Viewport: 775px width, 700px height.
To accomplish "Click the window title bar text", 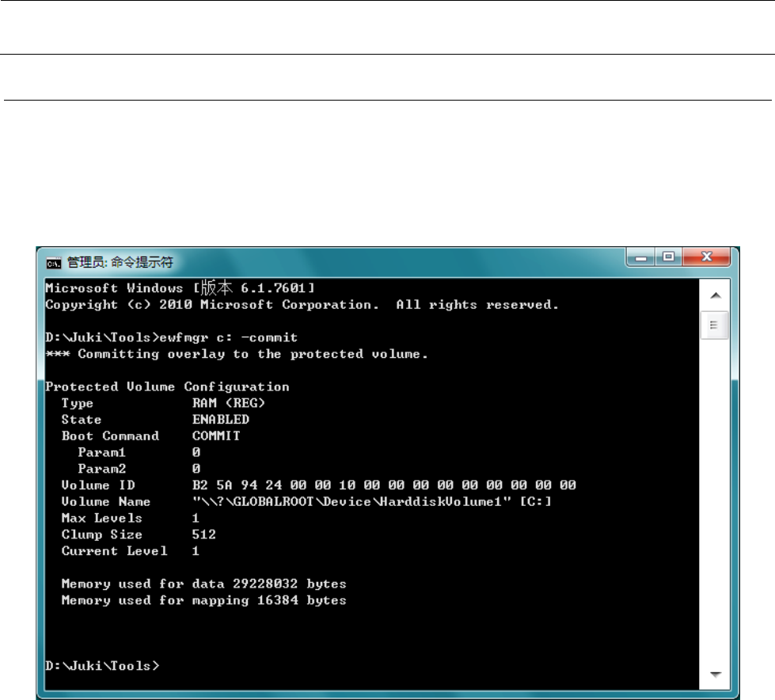I will pyautogui.click(x=120, y=262).
